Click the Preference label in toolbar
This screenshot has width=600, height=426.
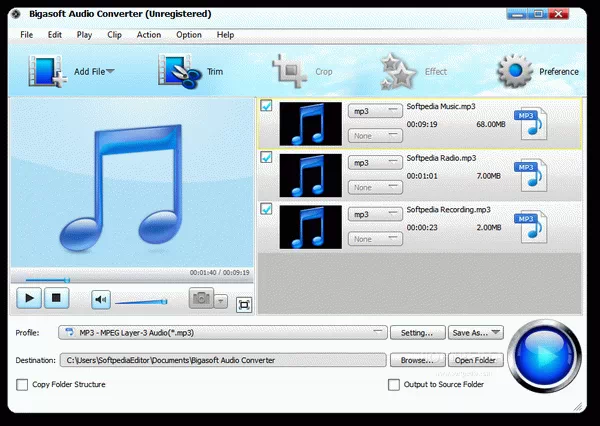[559, 72]
